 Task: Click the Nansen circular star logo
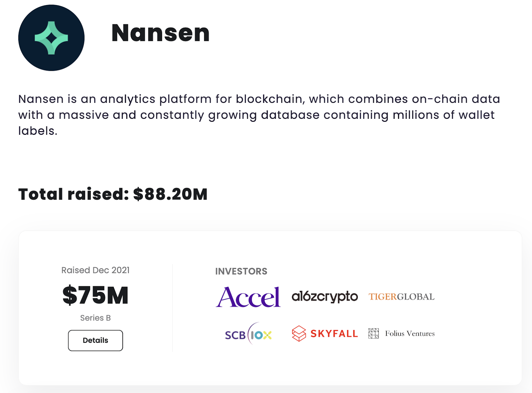(51, 38)
